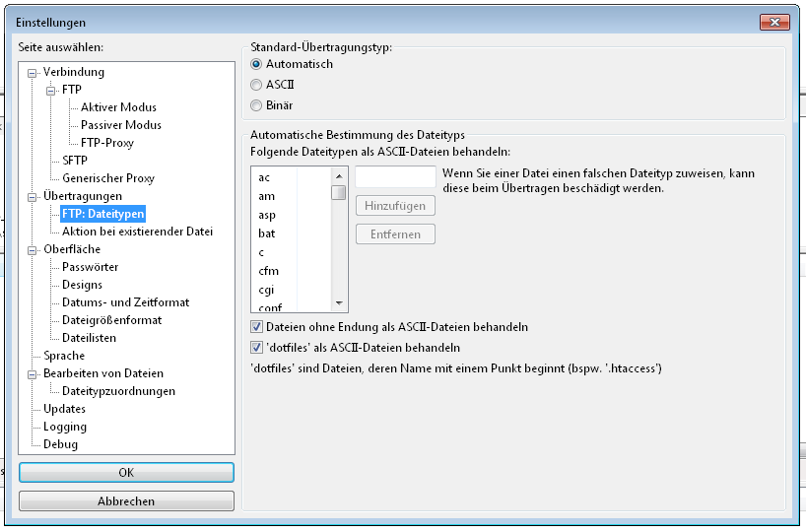The width and height of the screenshot is (806, 532).
Task: Choose Binär transfer type
Action: point(257,105)
